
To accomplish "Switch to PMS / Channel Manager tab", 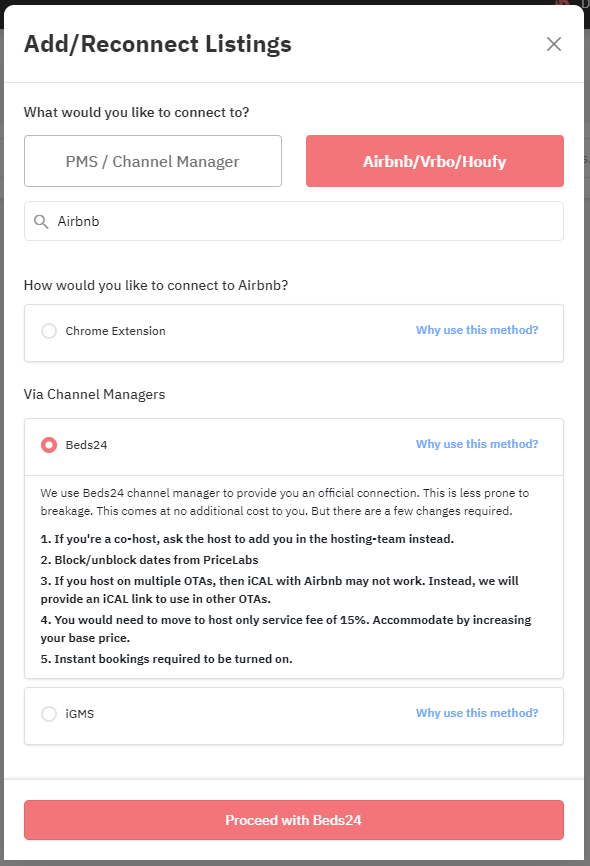I will click(153, 161).
